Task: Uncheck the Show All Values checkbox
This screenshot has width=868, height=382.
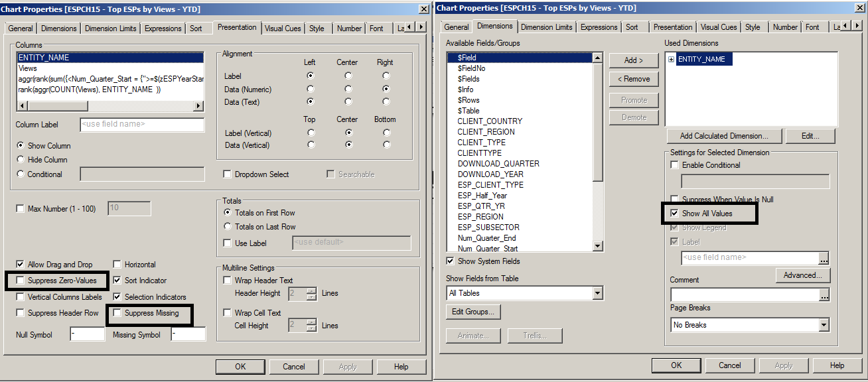Action: (x=675, y=214)
